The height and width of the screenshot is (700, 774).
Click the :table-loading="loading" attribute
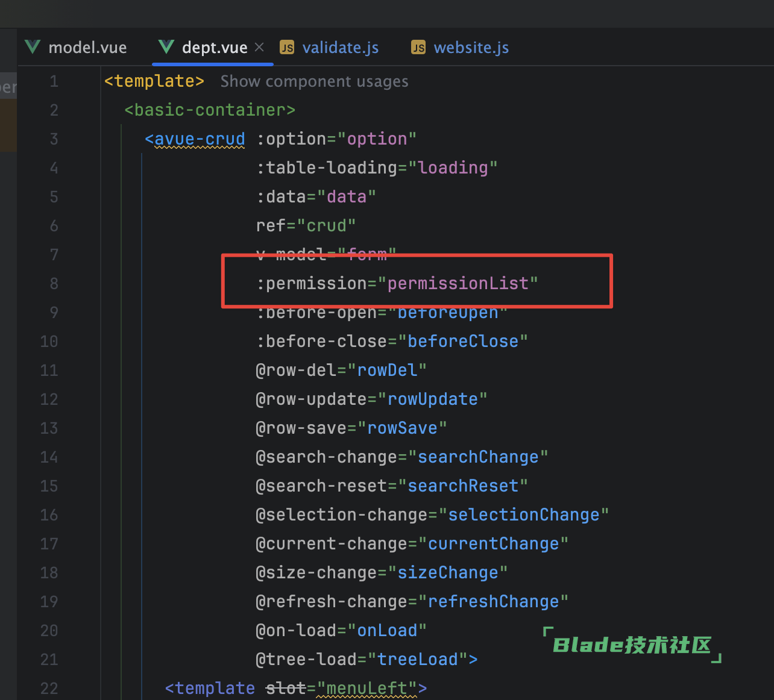[x=377, y=168]
